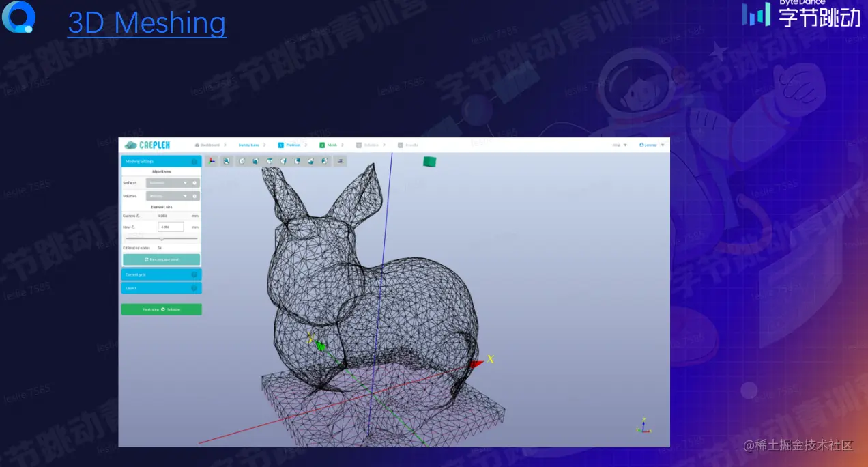Click the help icon beside Surfaces
The image size is (868, 467).
coord(194,183)
